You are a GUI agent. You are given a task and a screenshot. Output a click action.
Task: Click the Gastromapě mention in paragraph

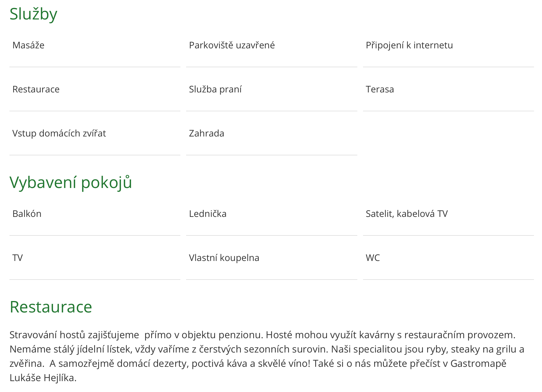click(478, 363)
